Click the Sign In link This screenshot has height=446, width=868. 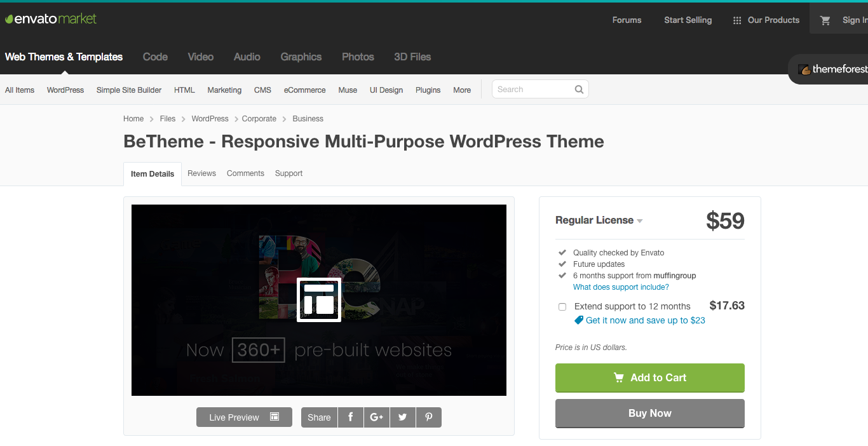click(855, 20)
